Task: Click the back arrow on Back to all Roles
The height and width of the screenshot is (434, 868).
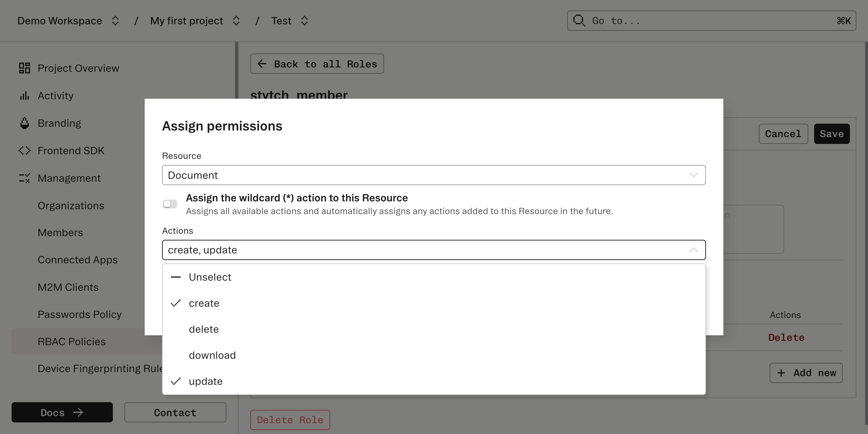Action: click(x=262, y=64)
